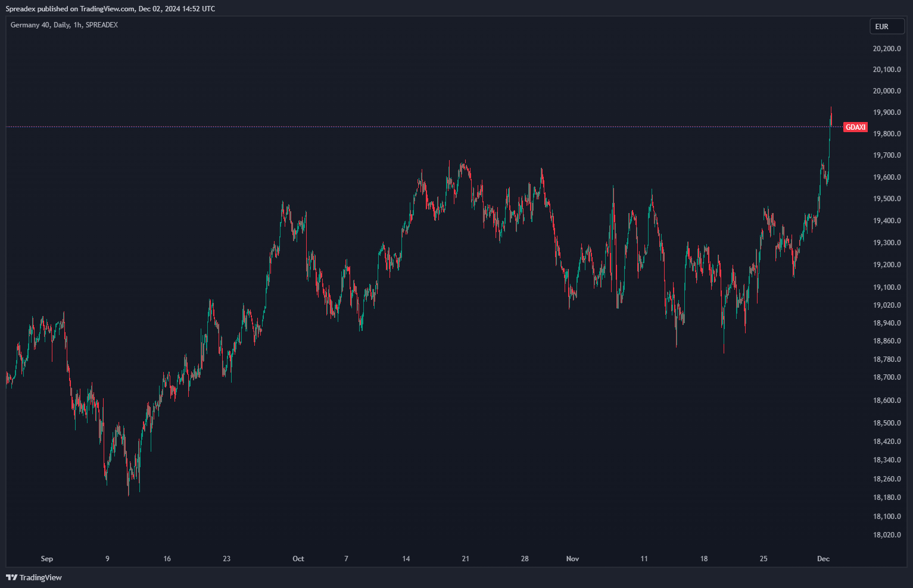Click the Germany 40 chart title
913x588 pixels.
point(64,25)
